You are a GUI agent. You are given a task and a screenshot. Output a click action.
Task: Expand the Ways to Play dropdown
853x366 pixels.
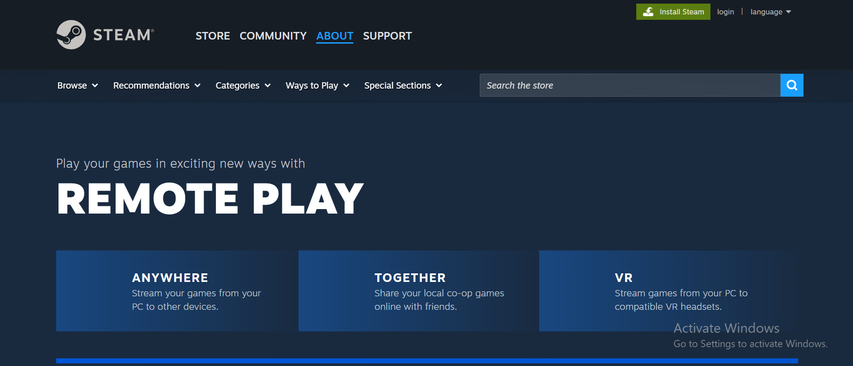point(317,85)
